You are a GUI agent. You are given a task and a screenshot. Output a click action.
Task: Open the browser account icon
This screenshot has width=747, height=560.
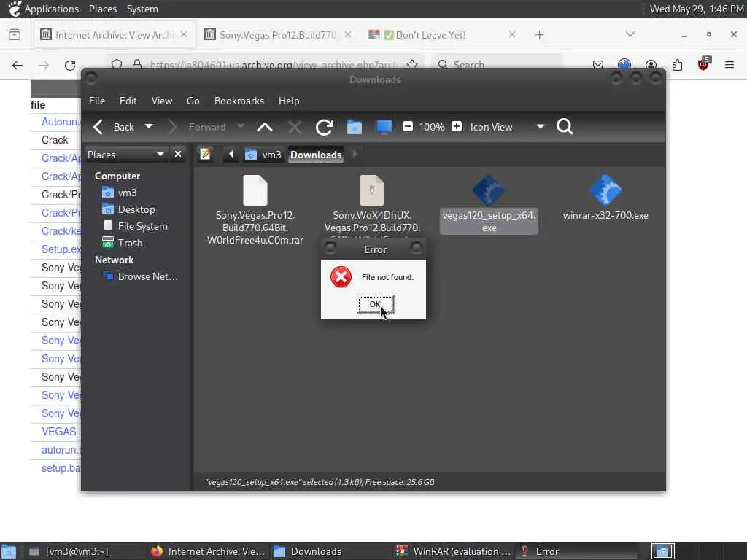651,65
